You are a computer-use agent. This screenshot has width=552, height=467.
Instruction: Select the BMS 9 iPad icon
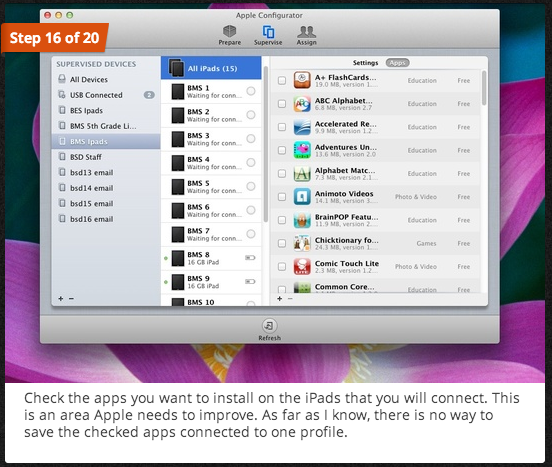click(x=178, y=282)
